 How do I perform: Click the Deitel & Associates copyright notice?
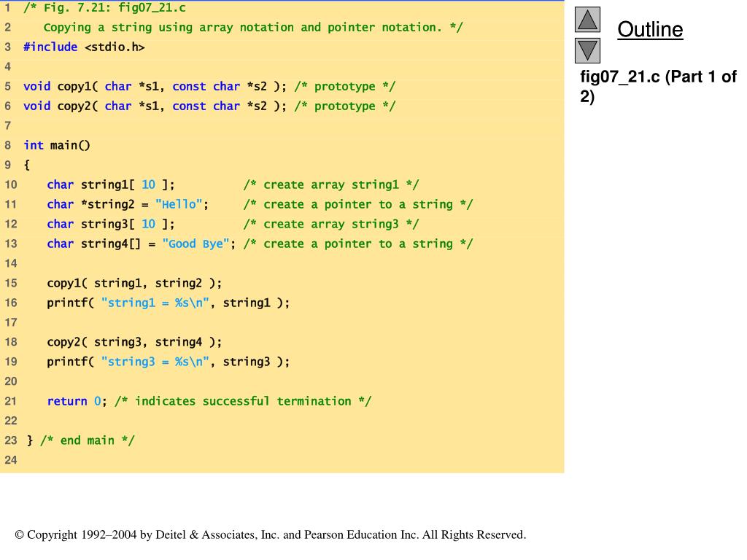(271, 534)
